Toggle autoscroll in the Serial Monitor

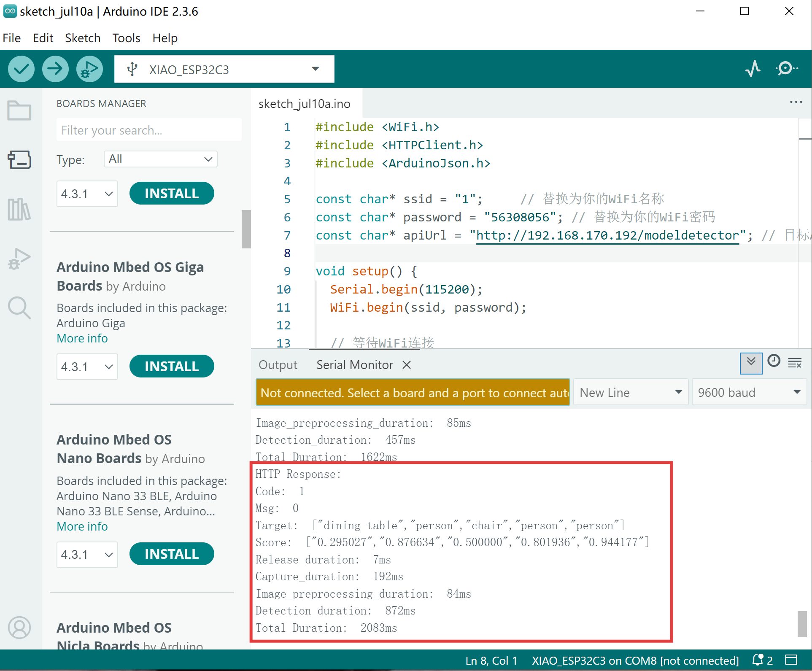pyautogui.click(x=751, y=363)
